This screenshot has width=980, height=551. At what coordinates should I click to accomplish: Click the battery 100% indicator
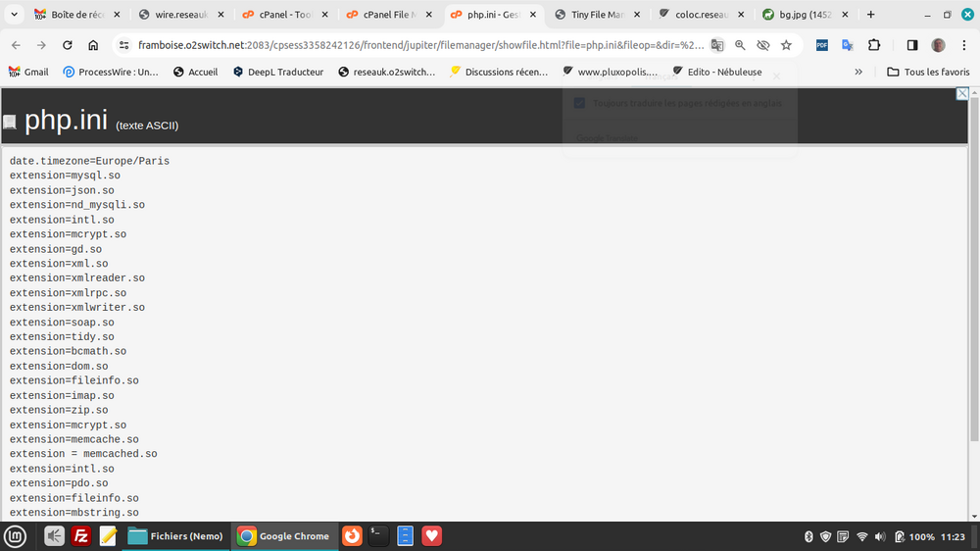(914, 536)
